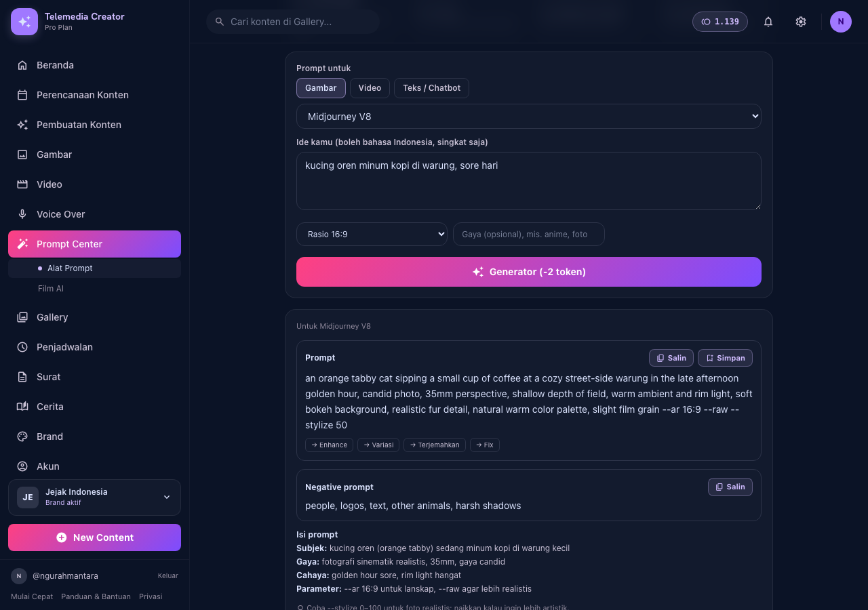Open the Cerita book icon

coord(22,407)
